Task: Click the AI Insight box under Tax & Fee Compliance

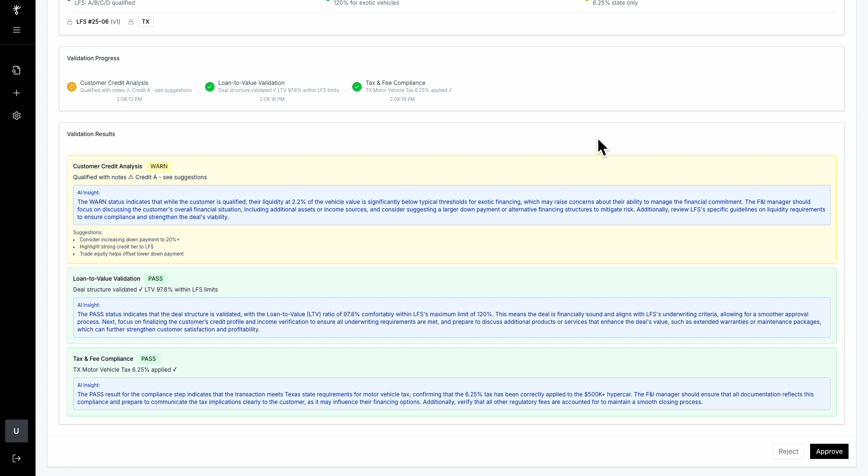Action: click(452, 394)
